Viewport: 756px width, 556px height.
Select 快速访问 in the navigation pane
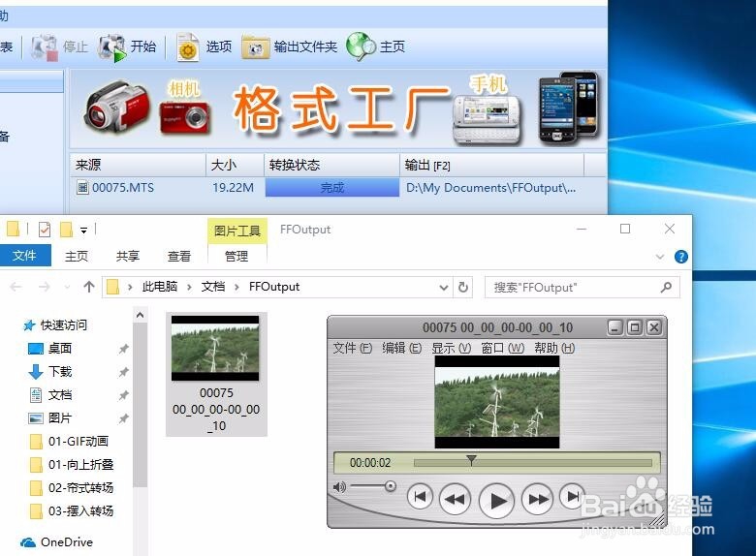point(63,325)
